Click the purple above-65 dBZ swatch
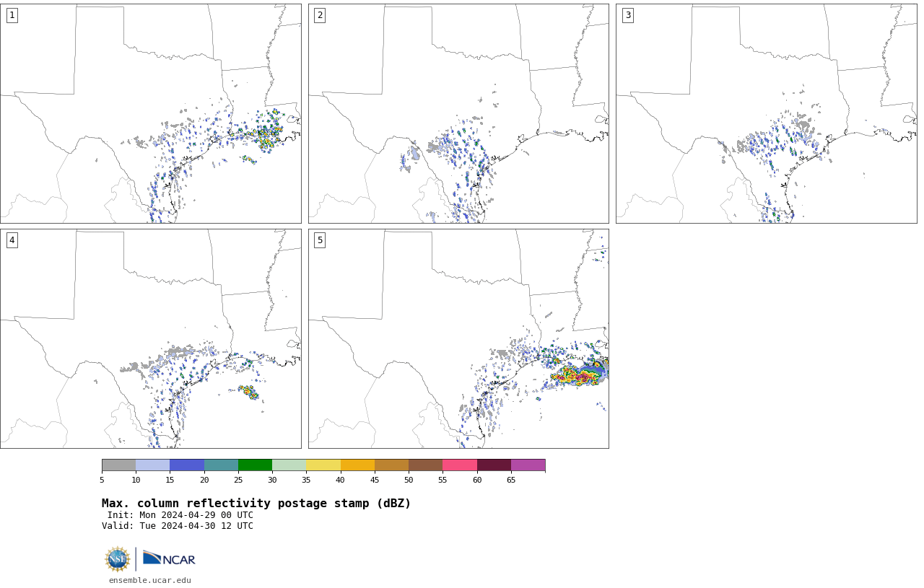Image resolution: width=924 pixels, height=588 pixels. pyautogui.click(x=528, y=465)
